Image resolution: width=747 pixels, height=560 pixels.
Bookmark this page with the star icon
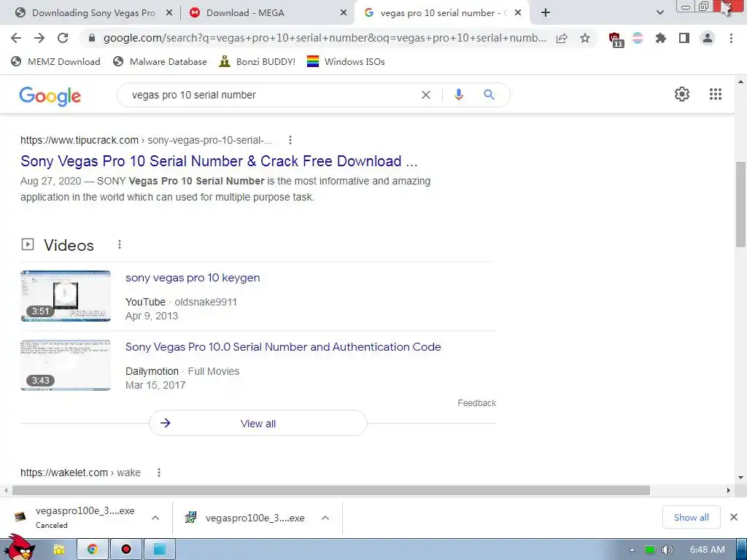pyautogui.click(x=585, y=38)
